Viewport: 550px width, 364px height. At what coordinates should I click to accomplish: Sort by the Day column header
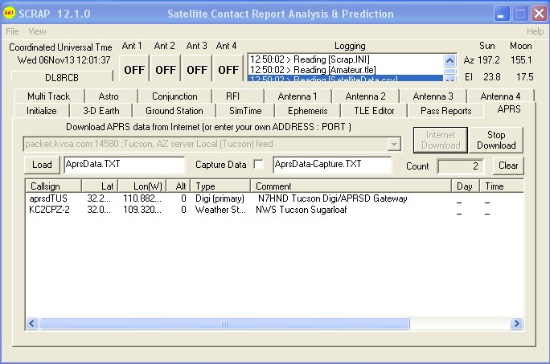(466, 186)
